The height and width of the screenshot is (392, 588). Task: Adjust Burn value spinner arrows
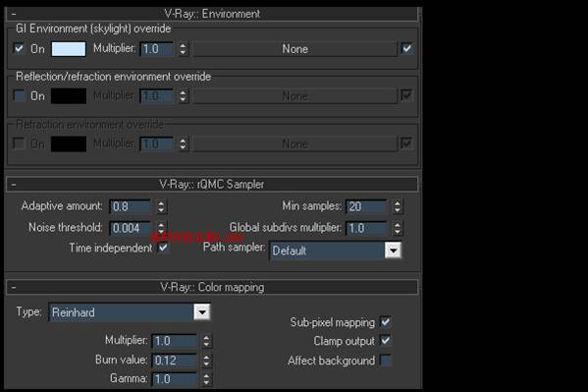click(206, 361)
